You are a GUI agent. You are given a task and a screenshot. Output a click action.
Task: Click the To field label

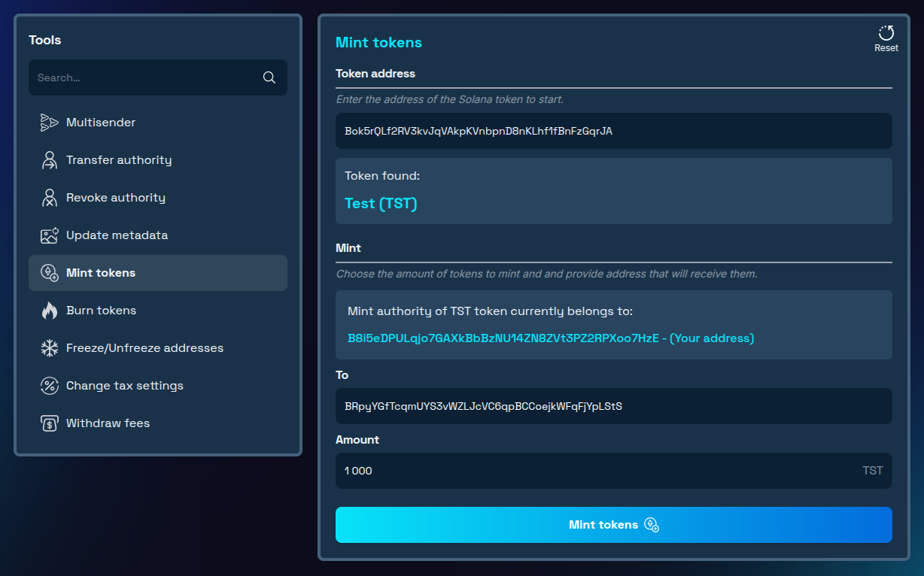click(342, 375)
